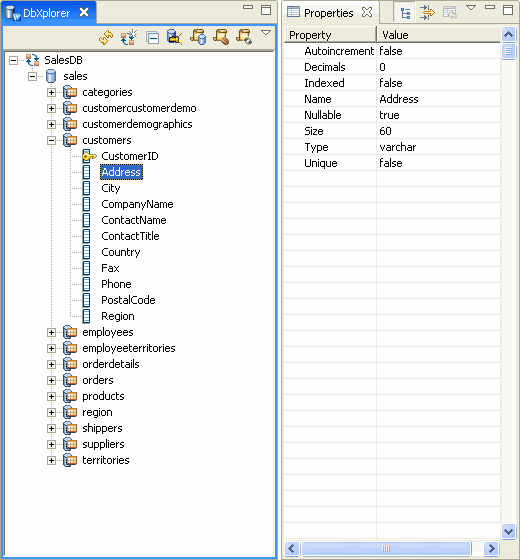Click the database with camera toolbar icon
Viewport: 520px width, 560px height.
[x=175, y=37]
